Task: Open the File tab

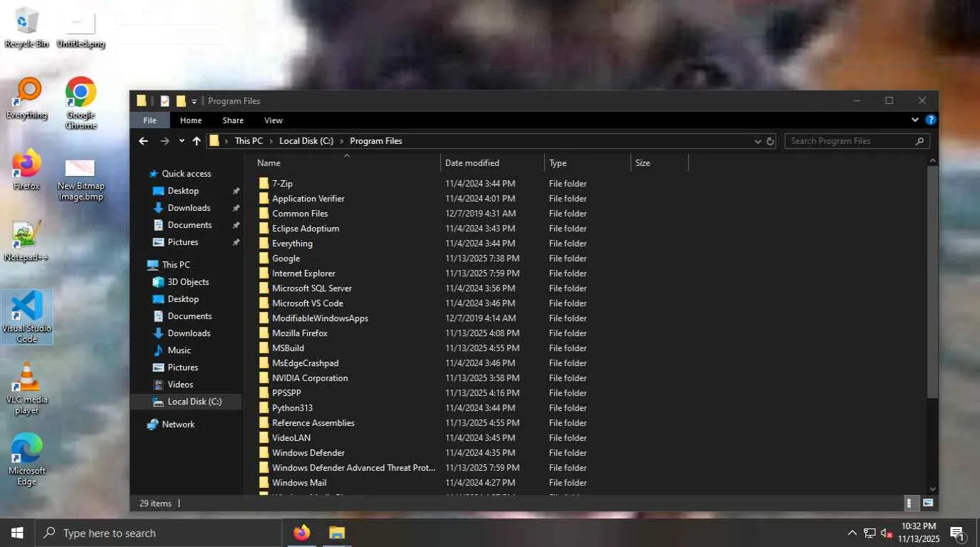Action: (x=150, y=120)
